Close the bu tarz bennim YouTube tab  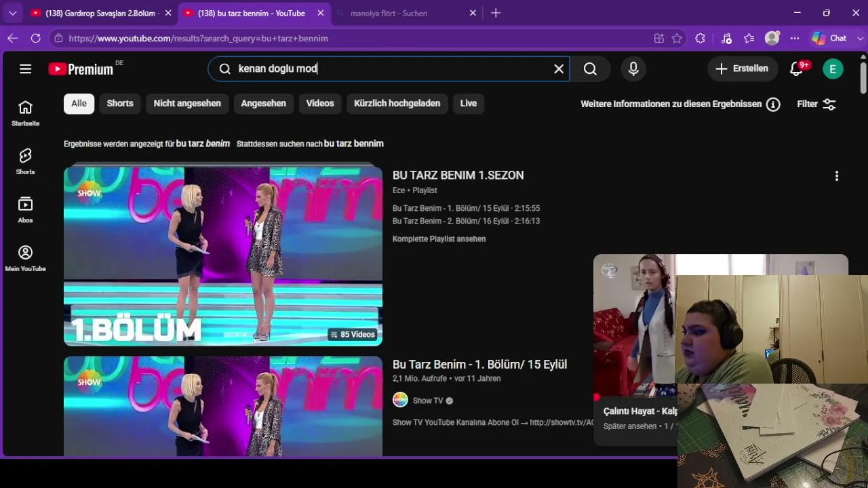click(x=321, y=13)
